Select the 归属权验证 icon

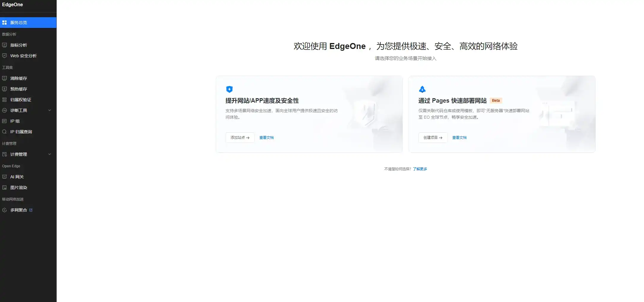coord(4,100)
